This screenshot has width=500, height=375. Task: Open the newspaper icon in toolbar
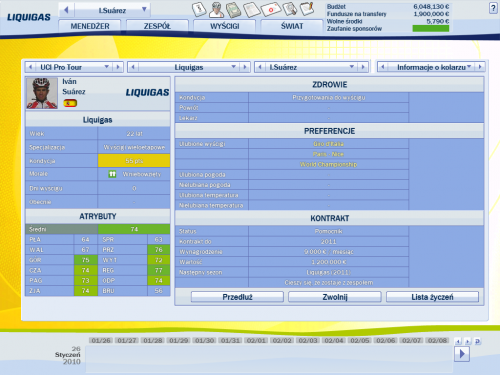pos(252,10)
